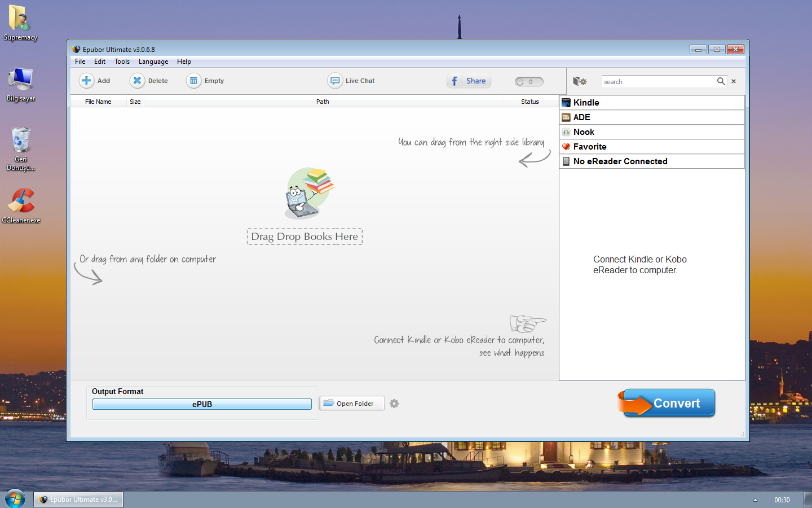Select the Bilgisayar desktop icon
Viewport: 812px width, 508px height.
tap(21, 85)
